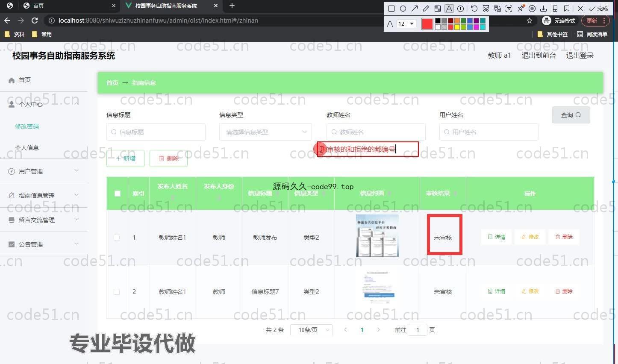Toggle the select-all header checkbox

tap(118, 194)
